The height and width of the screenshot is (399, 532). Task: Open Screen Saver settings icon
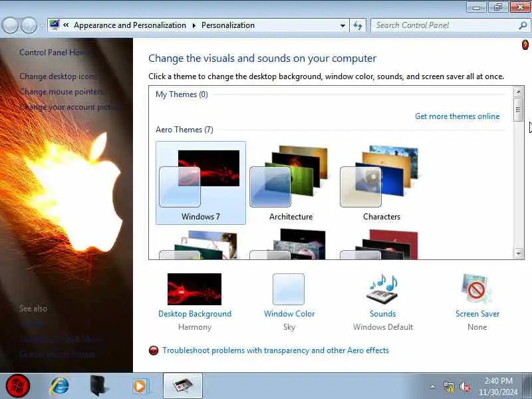pos(477,289)
